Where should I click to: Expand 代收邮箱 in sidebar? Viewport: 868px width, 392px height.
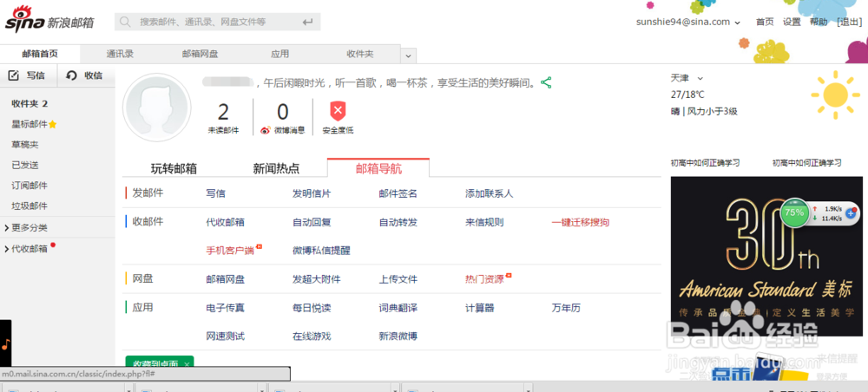7,249
